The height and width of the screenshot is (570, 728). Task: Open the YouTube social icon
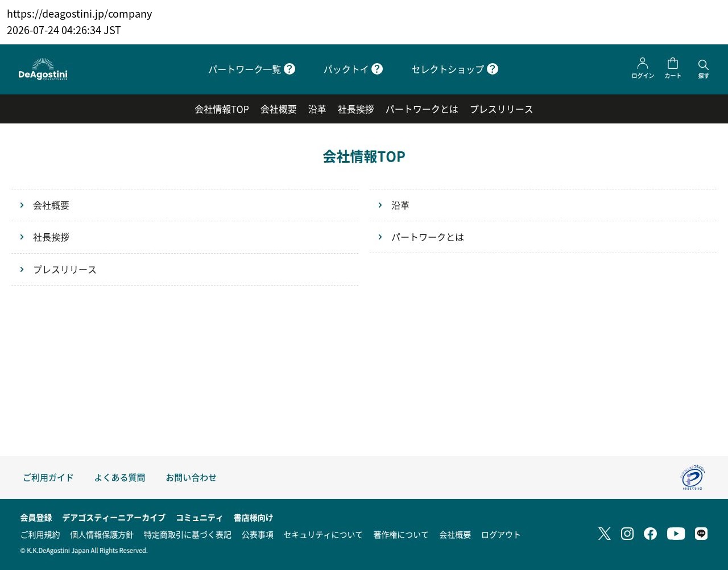click(x=676, y=534)
